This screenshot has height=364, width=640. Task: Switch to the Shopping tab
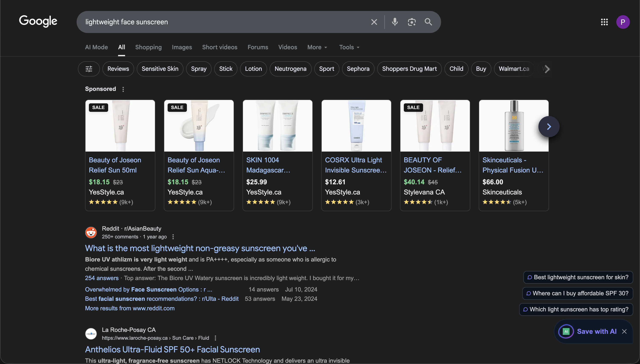pos(148,47)
